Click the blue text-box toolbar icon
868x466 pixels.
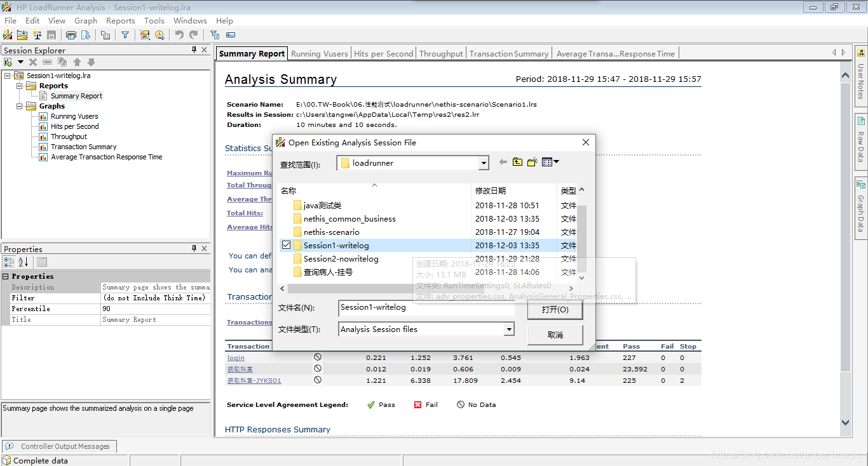coord(231,35)
